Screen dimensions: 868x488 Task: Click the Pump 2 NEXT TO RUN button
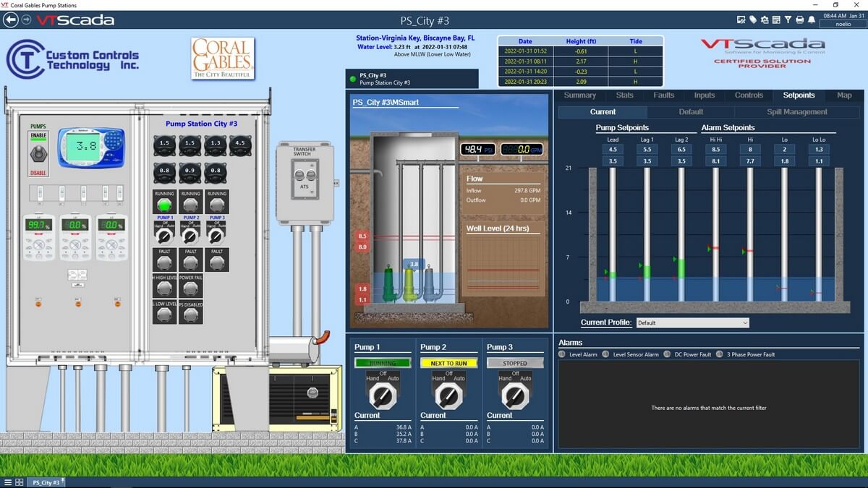pos(448,363)
